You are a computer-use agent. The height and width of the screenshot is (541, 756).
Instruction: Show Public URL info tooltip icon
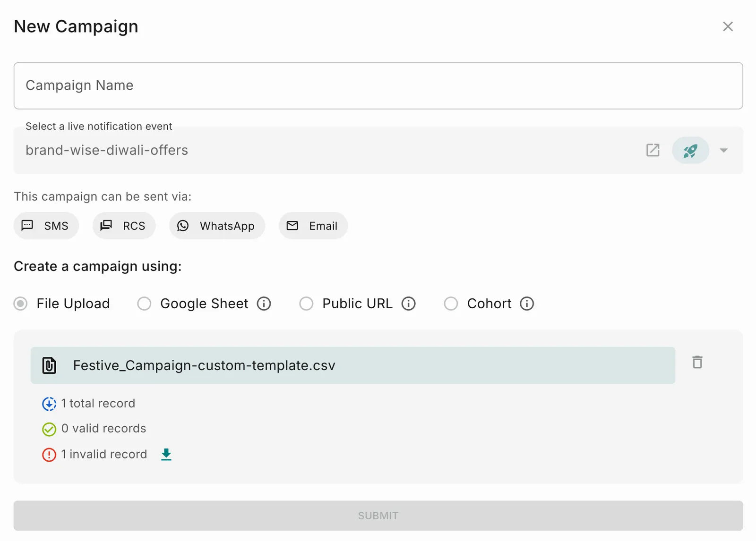click(409, 304)
